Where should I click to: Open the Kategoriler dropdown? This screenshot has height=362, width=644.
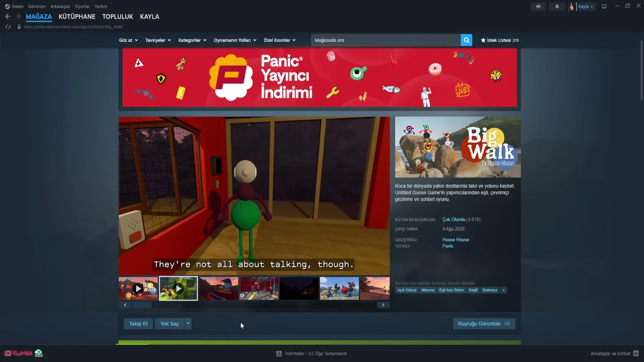coord(192,40)
